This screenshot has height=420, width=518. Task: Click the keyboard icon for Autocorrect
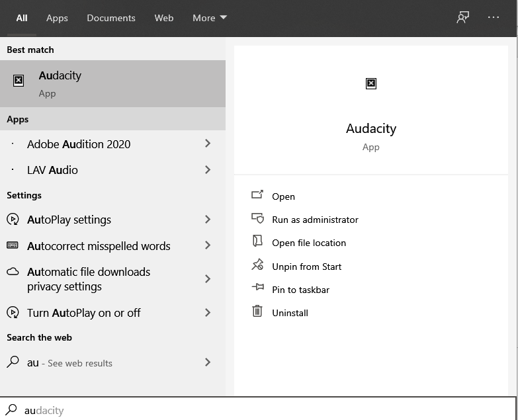coord(13,245)
